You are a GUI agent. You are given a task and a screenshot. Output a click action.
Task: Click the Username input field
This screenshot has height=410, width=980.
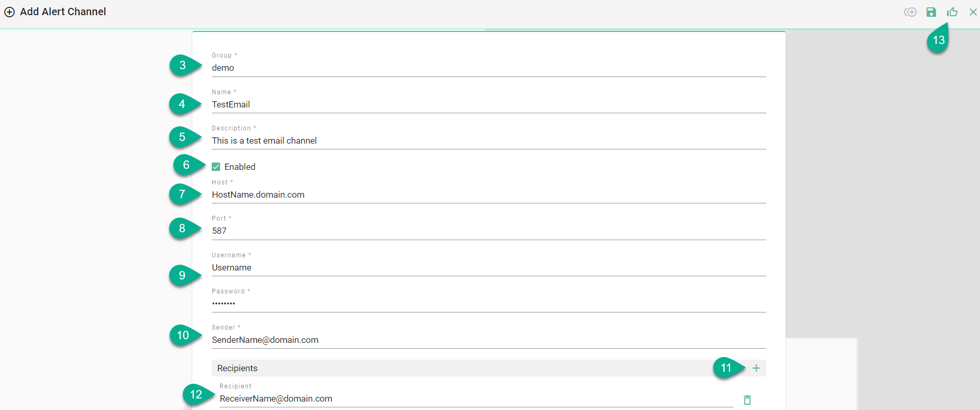tap(488, 268)
